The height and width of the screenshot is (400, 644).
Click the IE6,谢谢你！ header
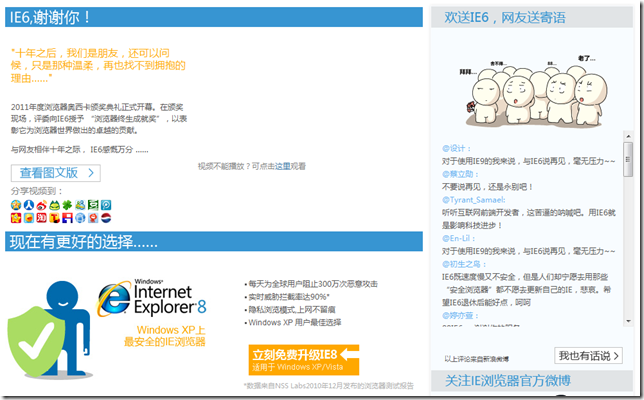point(214,17)
